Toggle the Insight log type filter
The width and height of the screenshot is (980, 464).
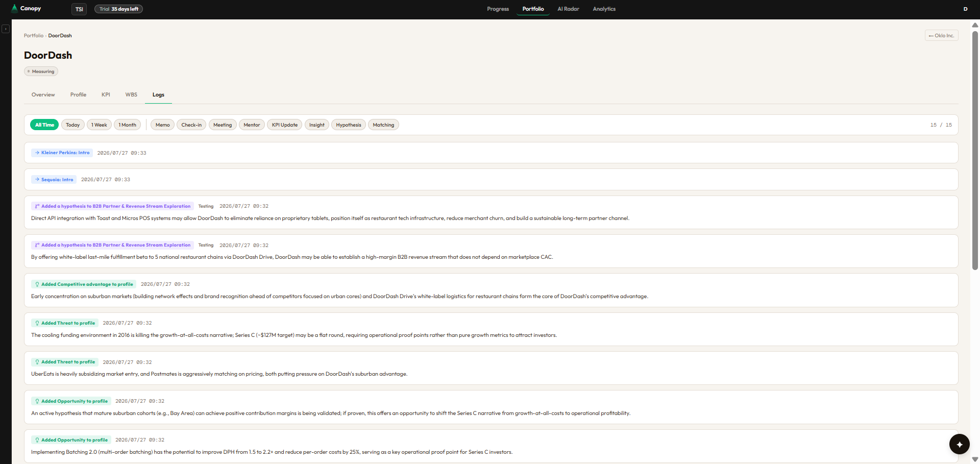click(x=316, y=125)
